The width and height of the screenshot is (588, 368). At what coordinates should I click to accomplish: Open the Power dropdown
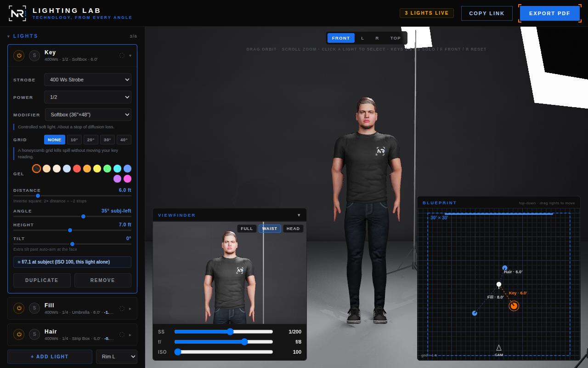click(x=88, y=97)
